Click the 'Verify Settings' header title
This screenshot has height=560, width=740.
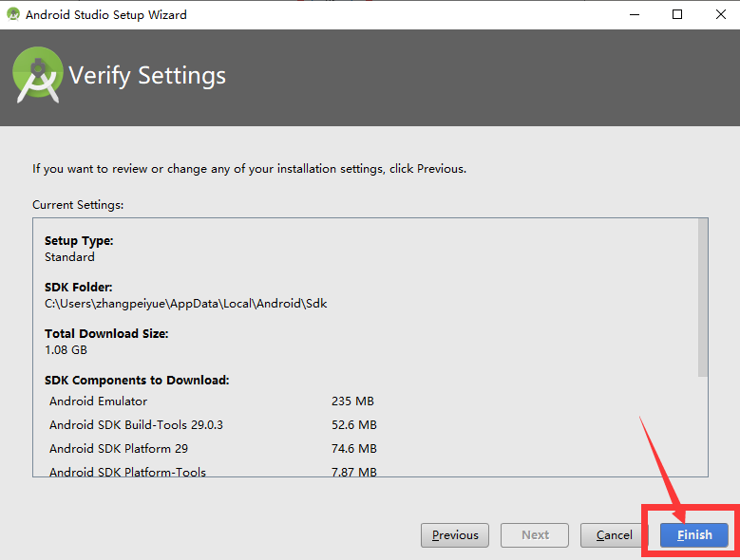147,75
